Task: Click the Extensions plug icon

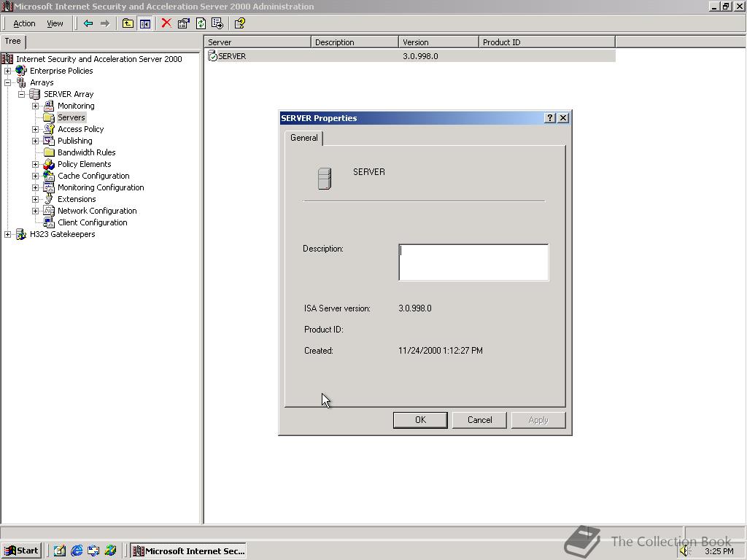Action: pyautogui.click(x=49, y=199)
